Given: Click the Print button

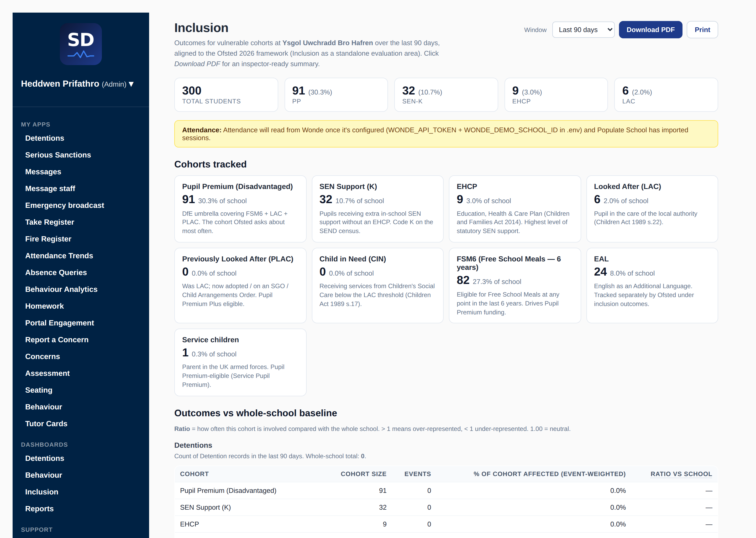Looking at the screenshot, I should pyautogui.click(x=702, y=30).
